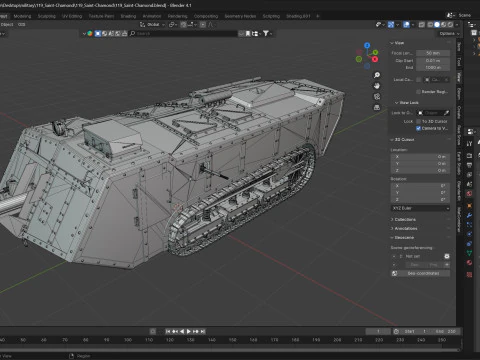Viewport: 480px width, 360px height.
Task: Click the red X axis gizmo ball
Action: pos(375,59)
